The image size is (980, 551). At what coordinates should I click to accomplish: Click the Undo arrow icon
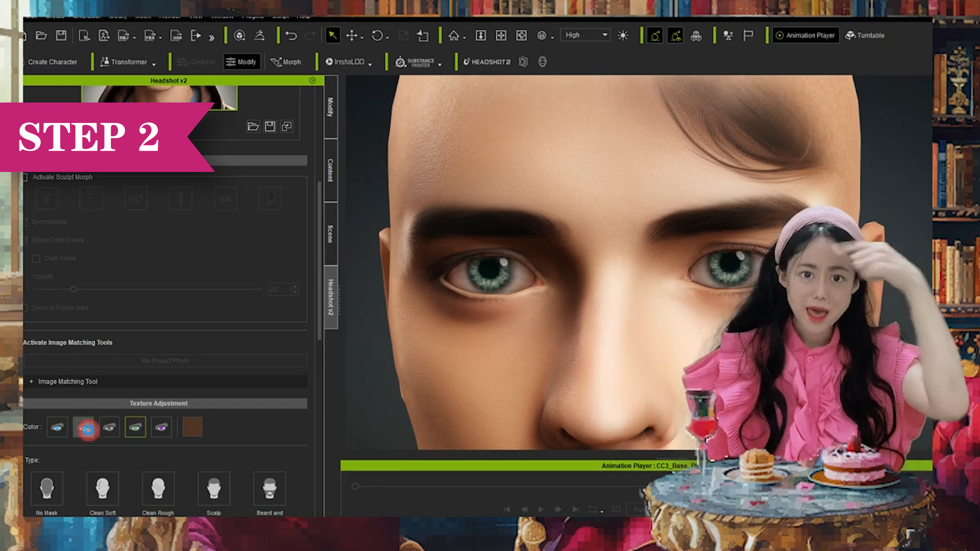point(291,36)
